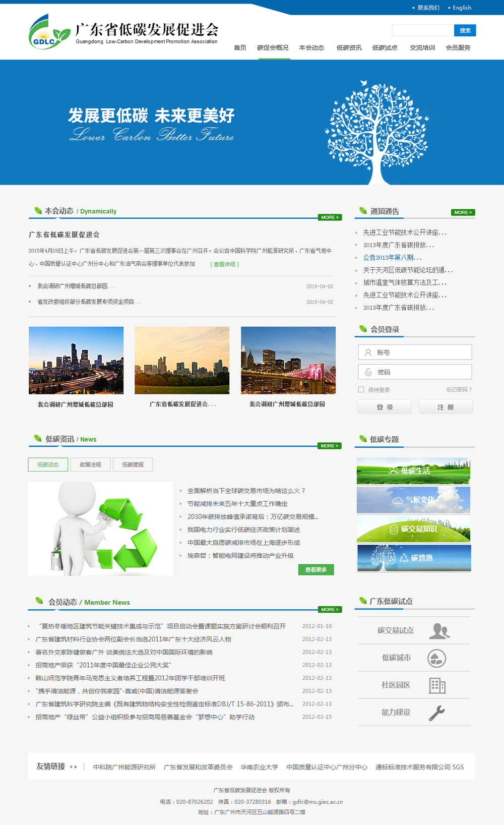Image resolution: width=504 pixels, height=825 pixels.
Task: Click the user icon in account field
Action: (368, 352)
